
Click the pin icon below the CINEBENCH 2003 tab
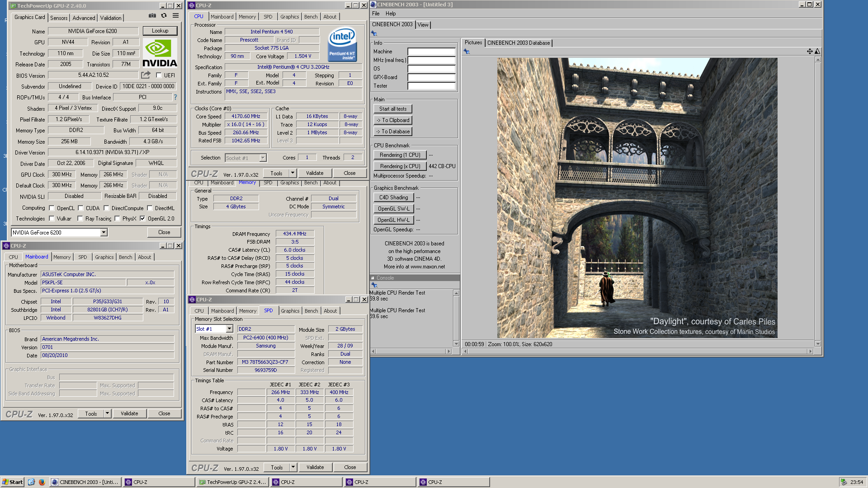(374, 33)
